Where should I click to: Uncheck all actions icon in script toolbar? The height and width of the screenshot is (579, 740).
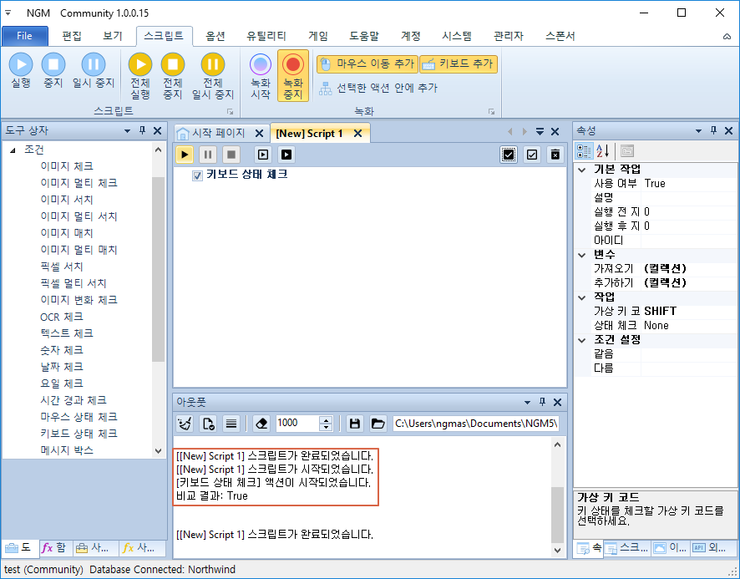pyautogui.click(x=532, y=154)
